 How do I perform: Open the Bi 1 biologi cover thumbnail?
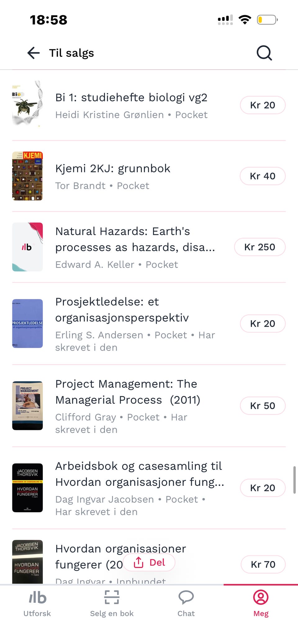click(27, 105)
